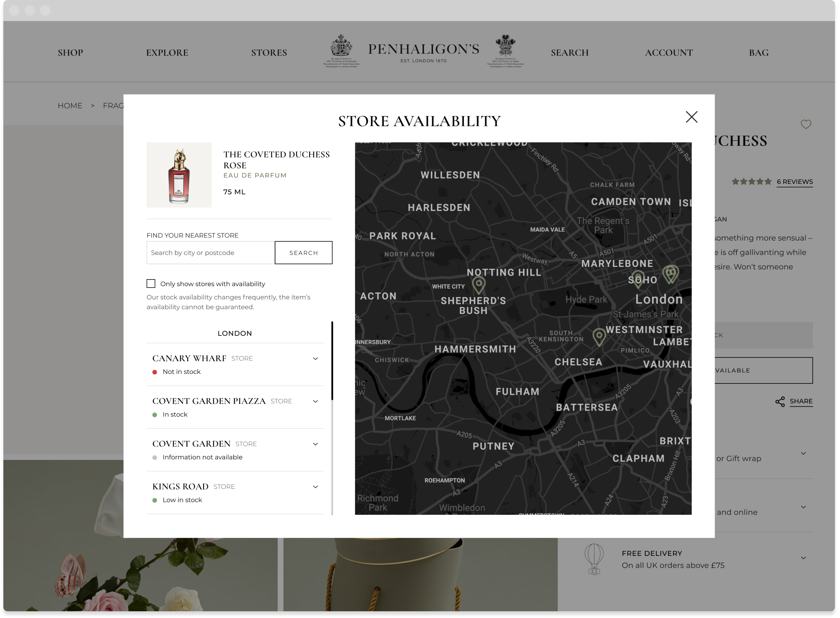Screen dimensions: 840x618
Task: Dismiss the Store Availability dialog via X
Action: pos(691,117)
